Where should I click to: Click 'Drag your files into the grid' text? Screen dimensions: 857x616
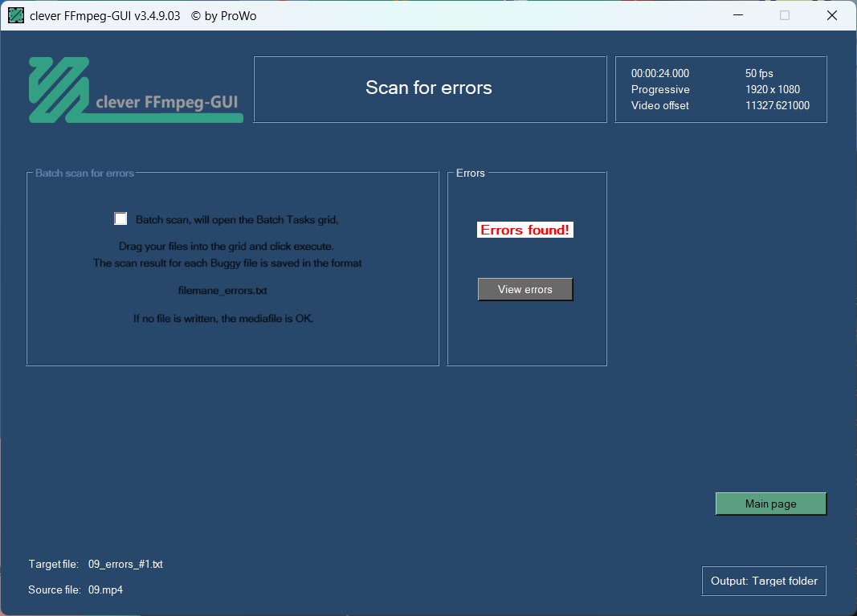[226, 246]
